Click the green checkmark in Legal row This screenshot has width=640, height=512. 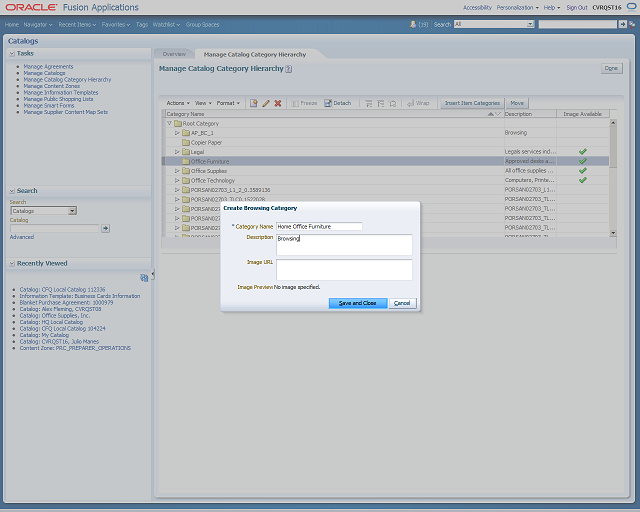coord(582,151)
